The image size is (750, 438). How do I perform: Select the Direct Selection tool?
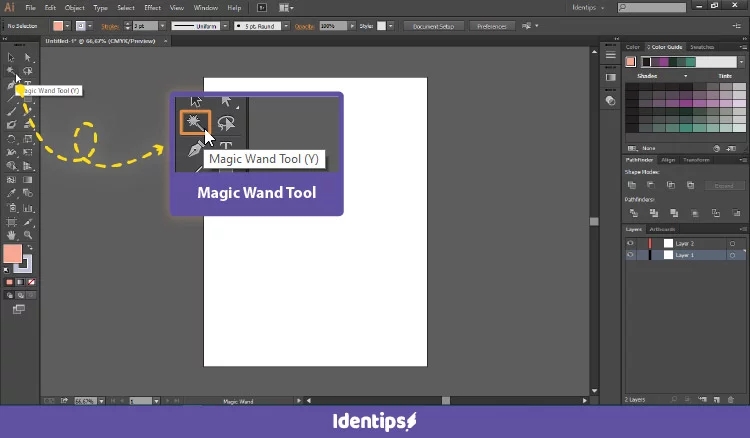[28, 57]
